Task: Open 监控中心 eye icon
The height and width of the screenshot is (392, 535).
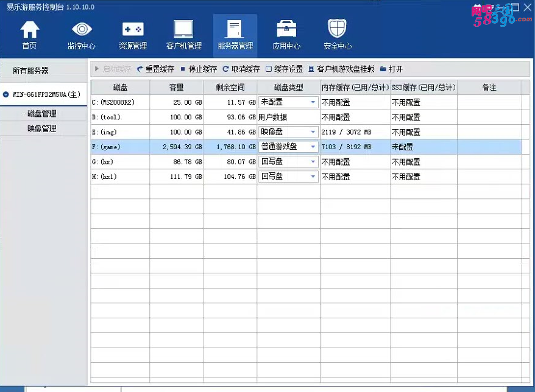Action: coord(81,35)
